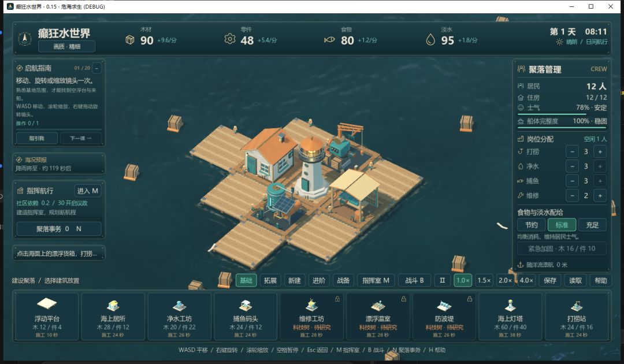Click the lock icon on 防波堤
Screen dimensions: 624x364
click(470, 299)
